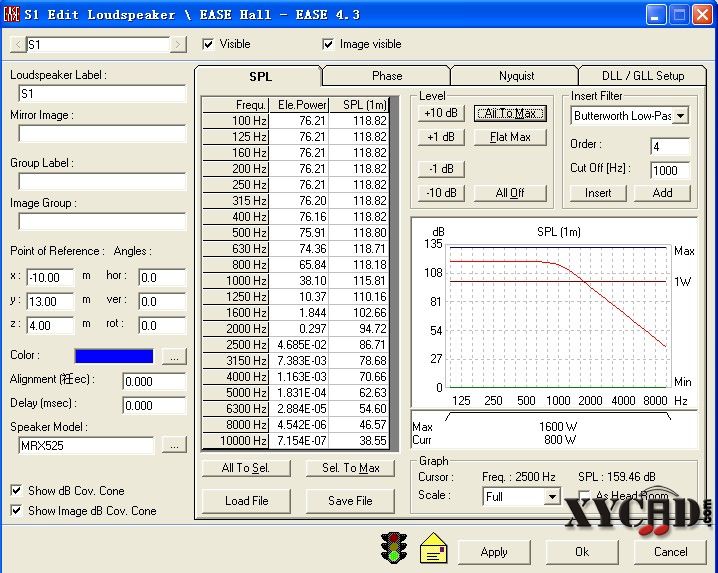The width and height of the screenshot is (718, 573).
Task: Disable Show dB Cov. Cone
Action: pos(16,491)
